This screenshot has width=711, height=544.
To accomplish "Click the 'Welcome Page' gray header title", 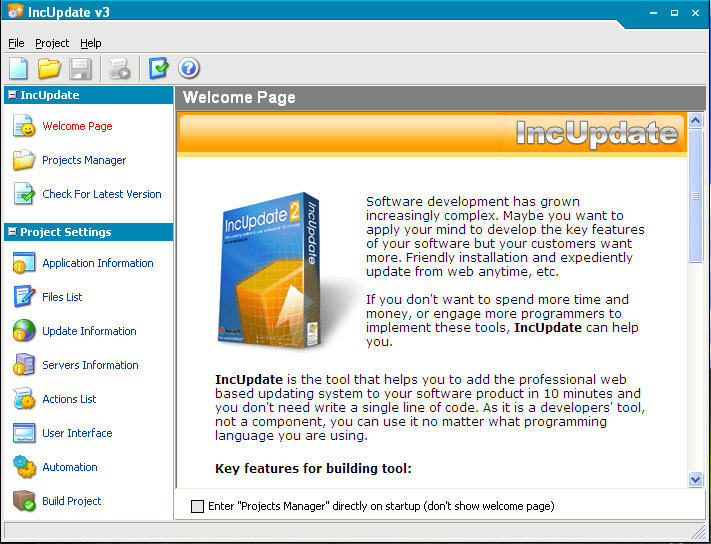I will tap(239, 97).
